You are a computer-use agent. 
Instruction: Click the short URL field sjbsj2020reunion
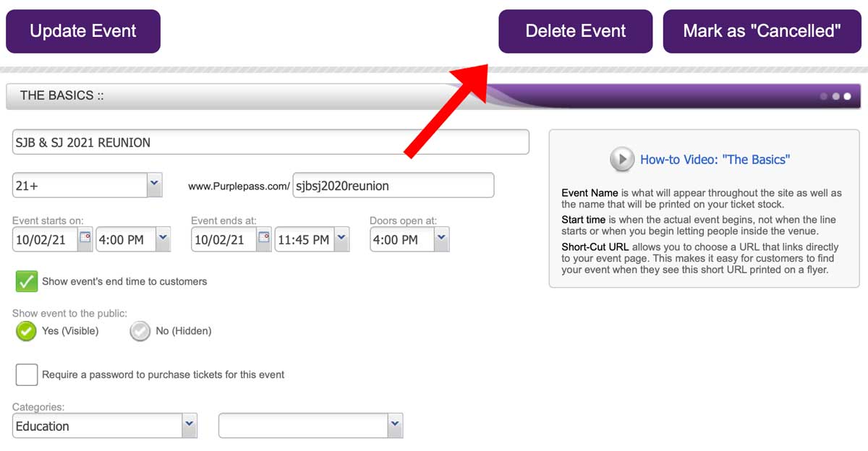[393, 185]
